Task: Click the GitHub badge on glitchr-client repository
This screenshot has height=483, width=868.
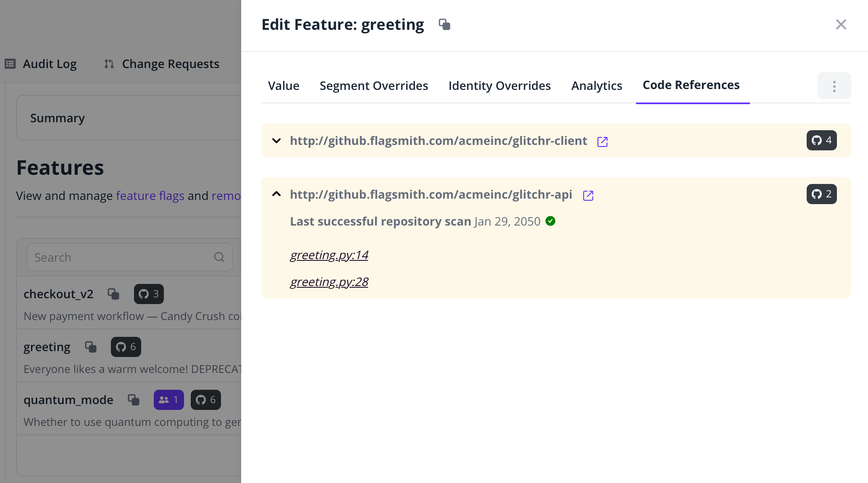Action: [821, 140]
